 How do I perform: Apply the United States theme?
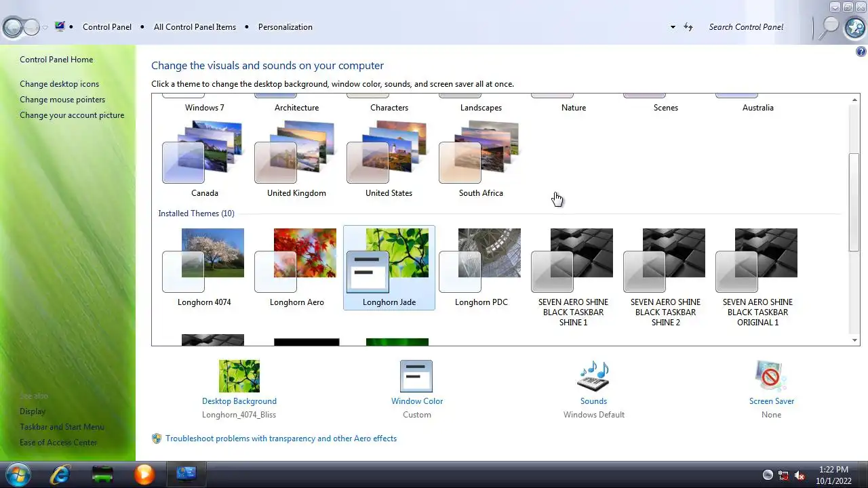click(x=389, y=160)
